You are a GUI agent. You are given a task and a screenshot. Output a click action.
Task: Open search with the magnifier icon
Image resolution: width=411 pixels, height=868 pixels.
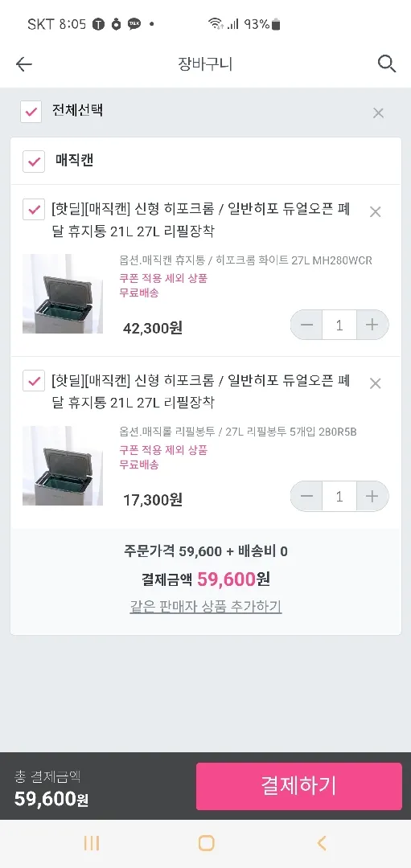tap(387, 63)
